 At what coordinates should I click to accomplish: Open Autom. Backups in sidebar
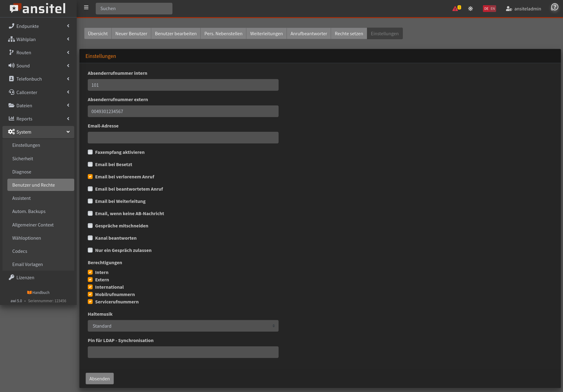(x=29, y=211)
